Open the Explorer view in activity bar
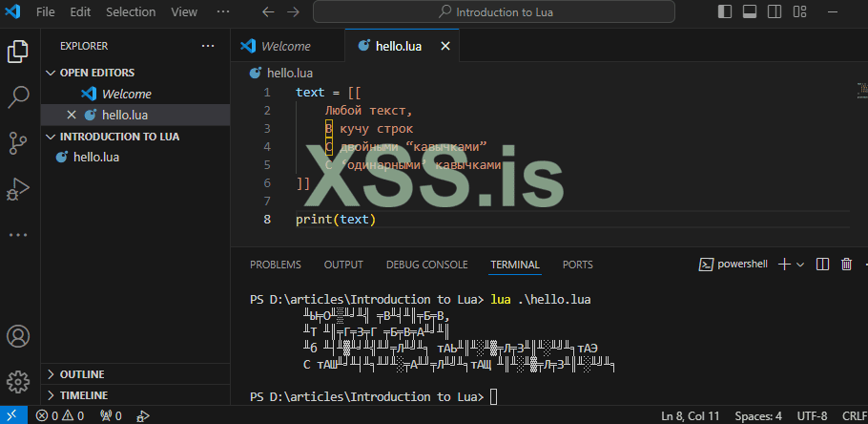Viewport: 868px width, 424px height. [18, 51]
